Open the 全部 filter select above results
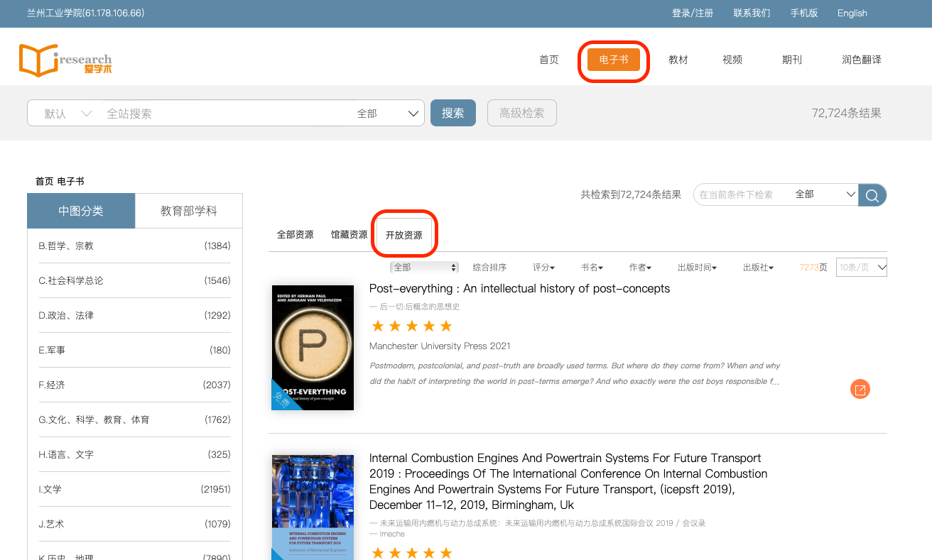The height and width of the screenshot is (560, 932). coord(424,268)
